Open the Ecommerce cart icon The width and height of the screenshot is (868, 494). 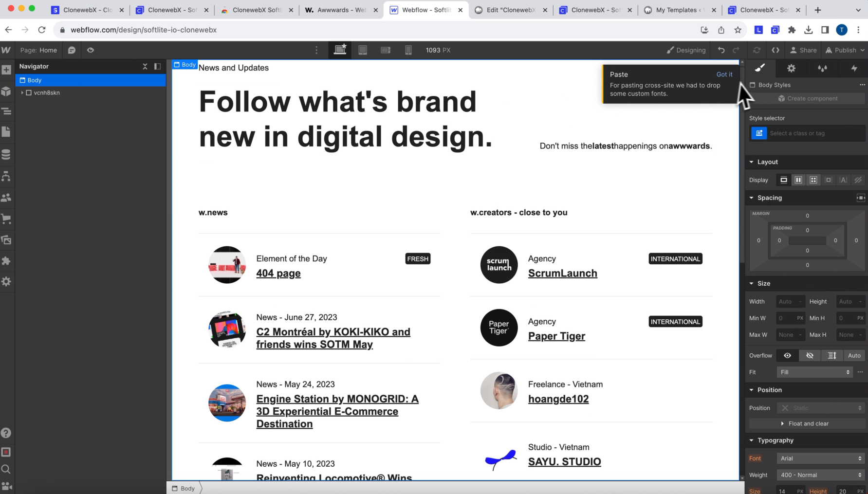6,219
